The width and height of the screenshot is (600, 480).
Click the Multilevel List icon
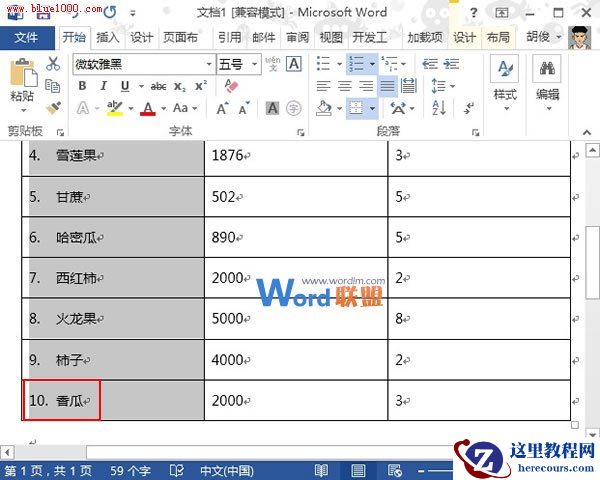point(390,64)
